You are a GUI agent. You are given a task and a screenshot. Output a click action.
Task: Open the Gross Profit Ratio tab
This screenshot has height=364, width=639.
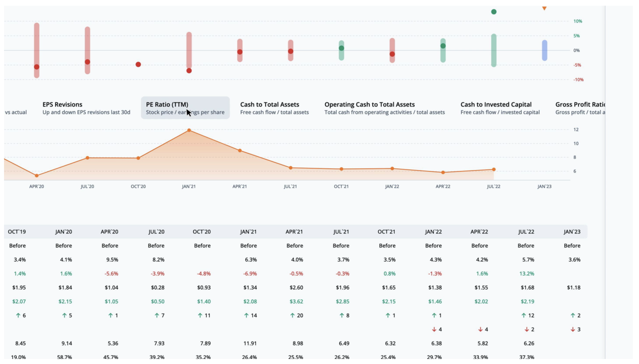click(x=580, y=108)
